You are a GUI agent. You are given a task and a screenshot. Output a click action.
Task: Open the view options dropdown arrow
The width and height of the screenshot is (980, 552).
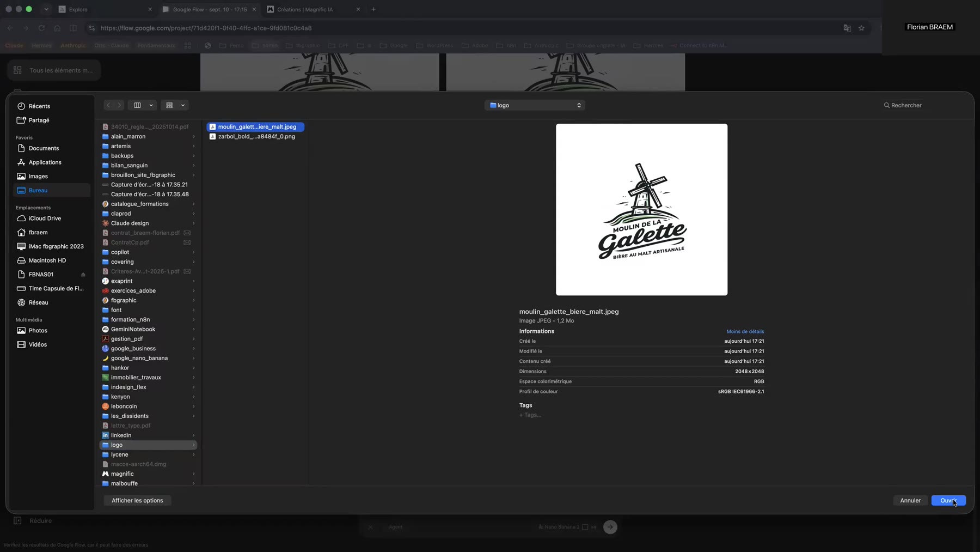(x=151, y=105)
